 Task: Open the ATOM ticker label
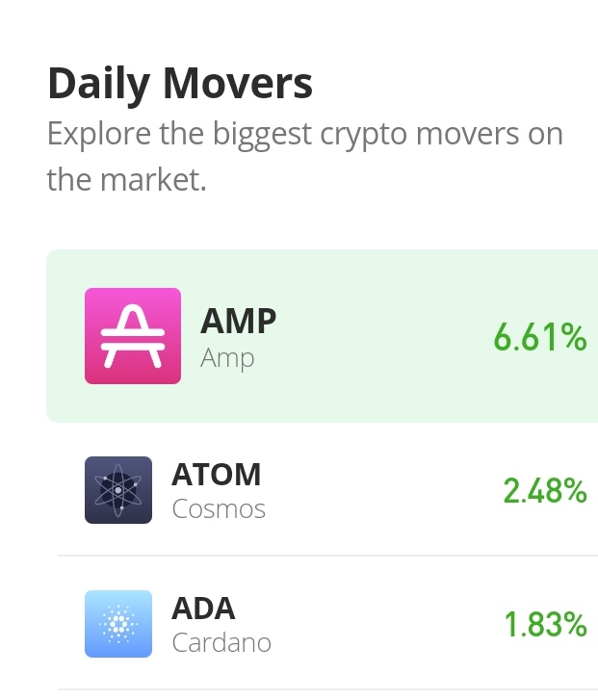pos(216,474)
